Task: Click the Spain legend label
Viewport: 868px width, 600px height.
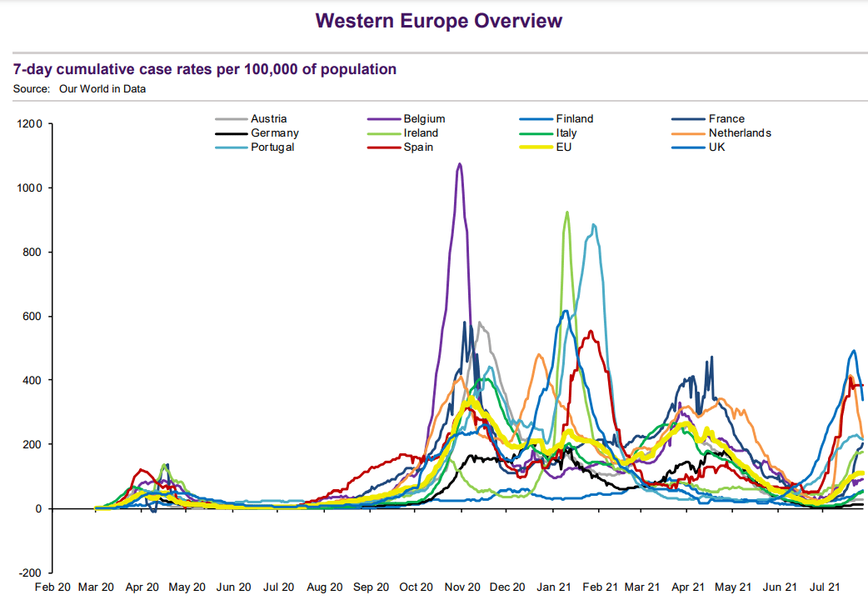Action: 418,147
